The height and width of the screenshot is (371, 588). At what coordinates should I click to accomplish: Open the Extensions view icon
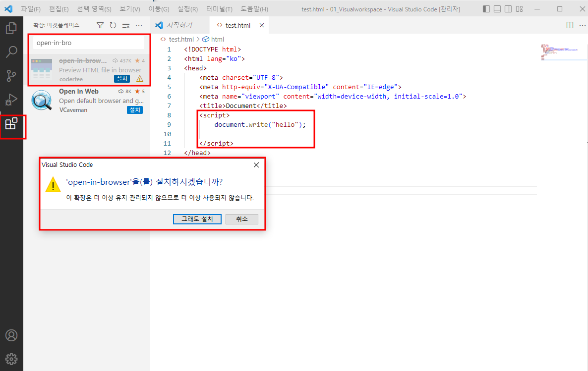coord(11,124)
